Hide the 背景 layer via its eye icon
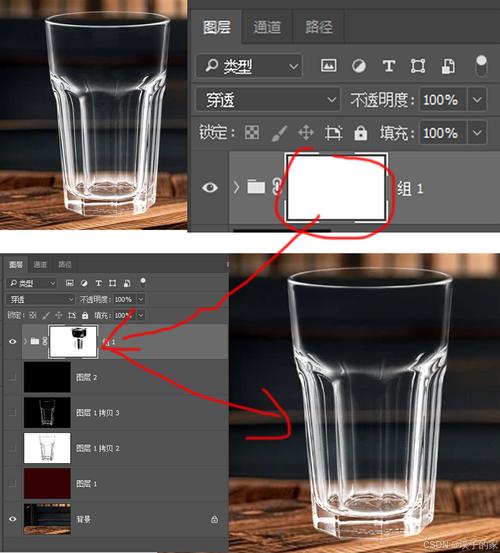500x553 pixels. tap(12, 519)
